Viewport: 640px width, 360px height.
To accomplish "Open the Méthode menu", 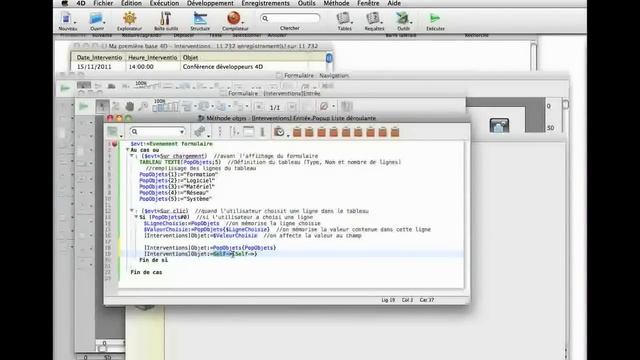I will pos(336,3).
